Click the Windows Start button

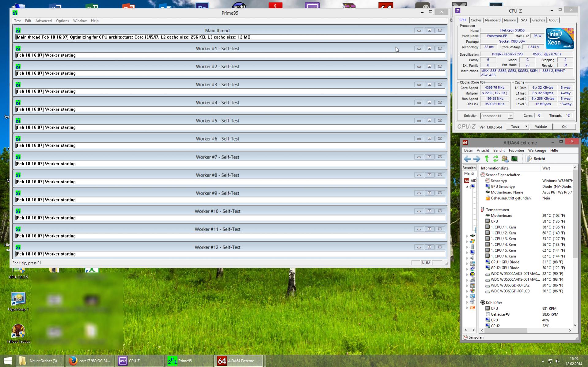[x=8, y=361]
